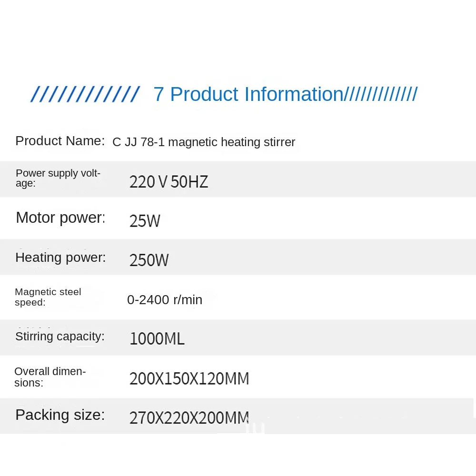
Task: Click the Magnetic steel speed label
Action: tap(48, 297)
